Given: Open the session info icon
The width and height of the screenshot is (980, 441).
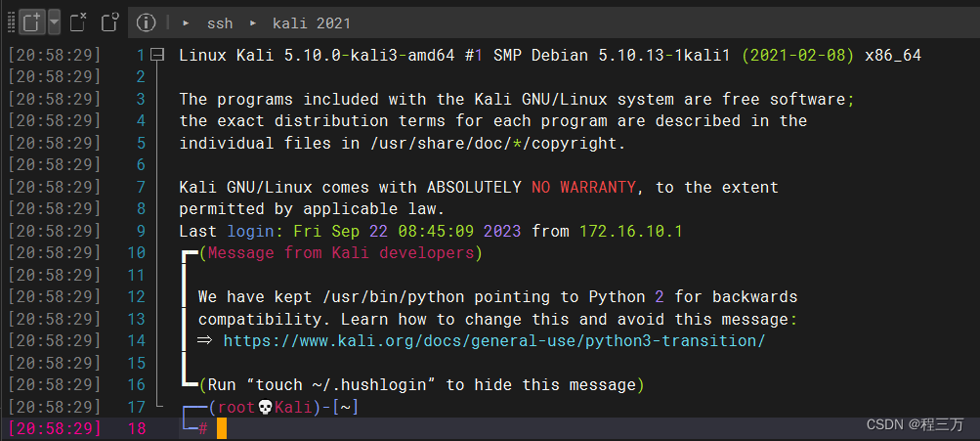Looking at the screenshot, I should (146, 23).
